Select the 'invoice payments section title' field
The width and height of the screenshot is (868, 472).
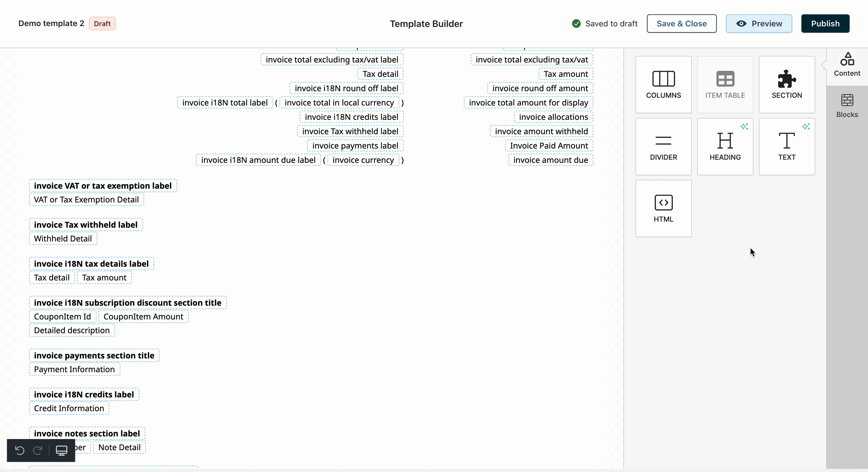tap(94, 356)
